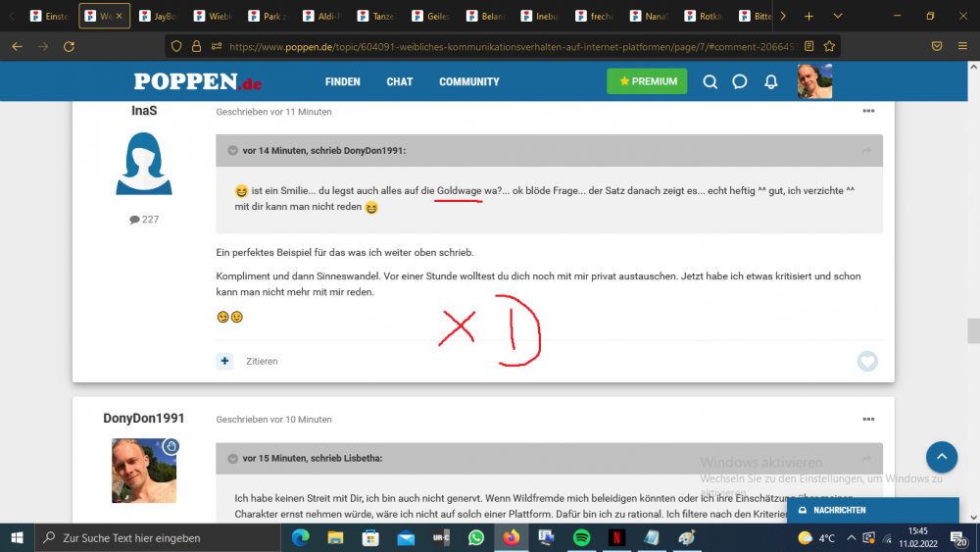980x552 pixels.
Task: Click the DonyDon1991 profile picture
Action: click(x=144, y=471)
